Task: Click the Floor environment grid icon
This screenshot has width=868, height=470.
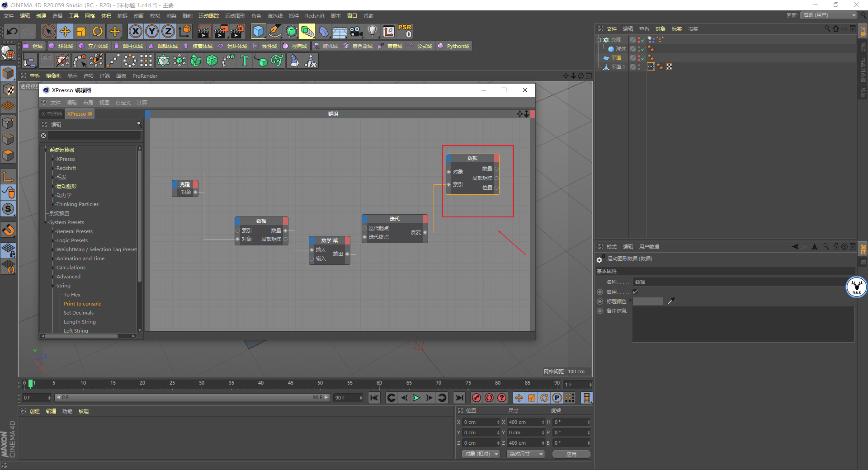Action: pos(340,32)
